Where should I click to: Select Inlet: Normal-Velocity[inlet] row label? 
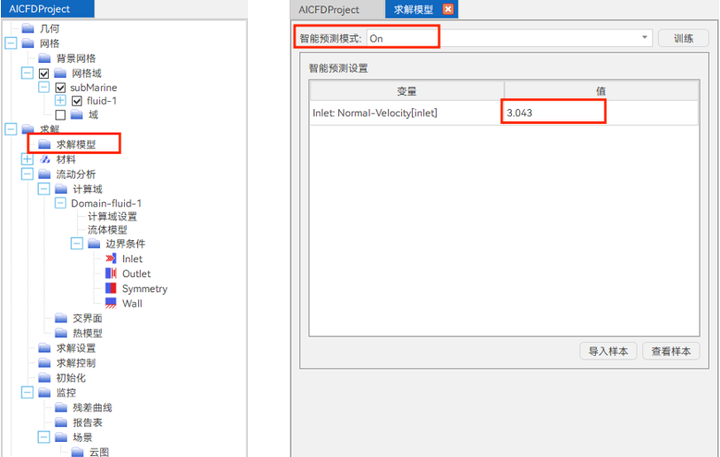point(375,113)
